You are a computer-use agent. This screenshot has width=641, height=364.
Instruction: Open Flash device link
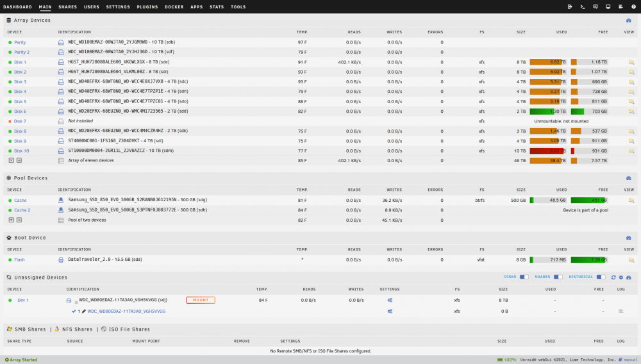pyautogui.click(x=19, y=260)
